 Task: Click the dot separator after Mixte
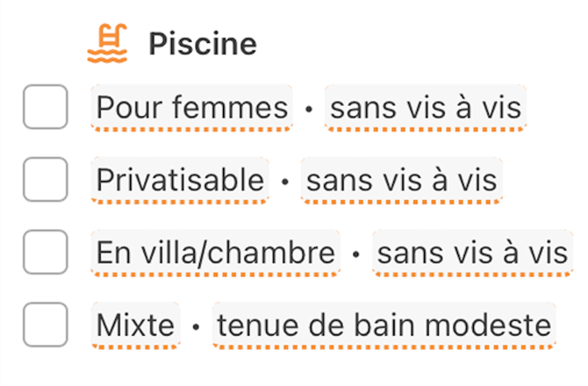(196, 326)
